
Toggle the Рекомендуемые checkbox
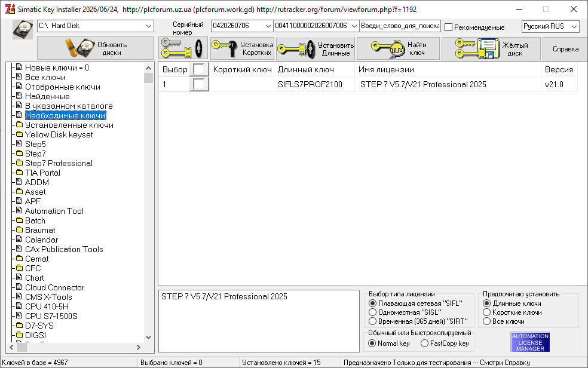[x=449, y=27]
